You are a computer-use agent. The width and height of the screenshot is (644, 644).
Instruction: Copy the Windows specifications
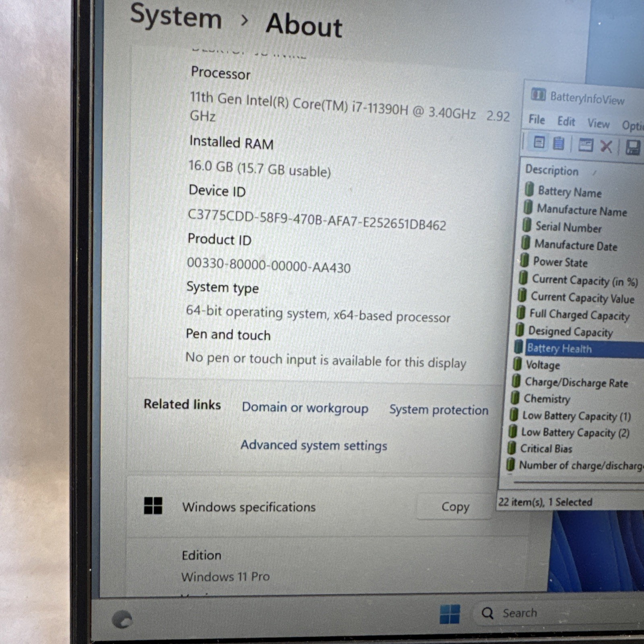(x=455, y=506)
